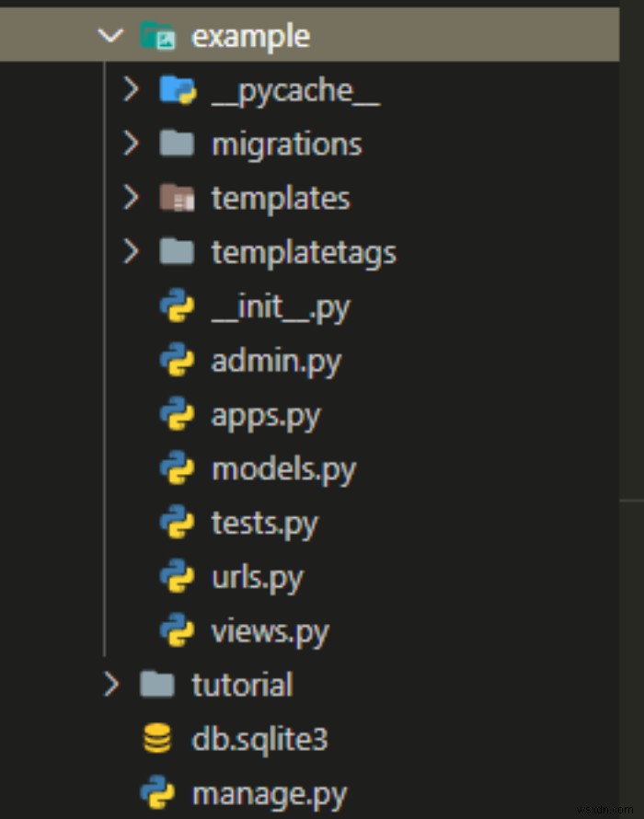The height and width of the screenshot is (819, 644).
Task: Select the tests.py file
Action: coord(265,522)
